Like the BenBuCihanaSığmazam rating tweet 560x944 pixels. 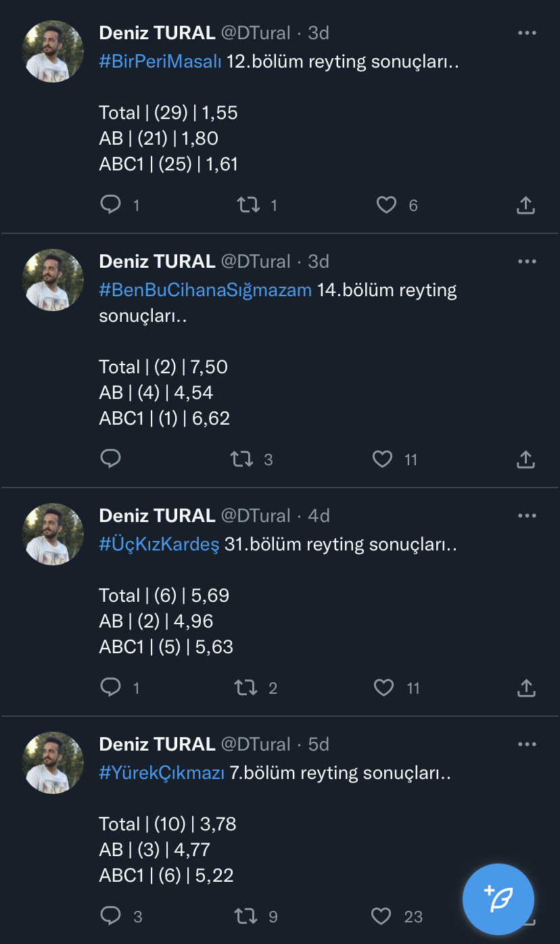tap(383, 459)
